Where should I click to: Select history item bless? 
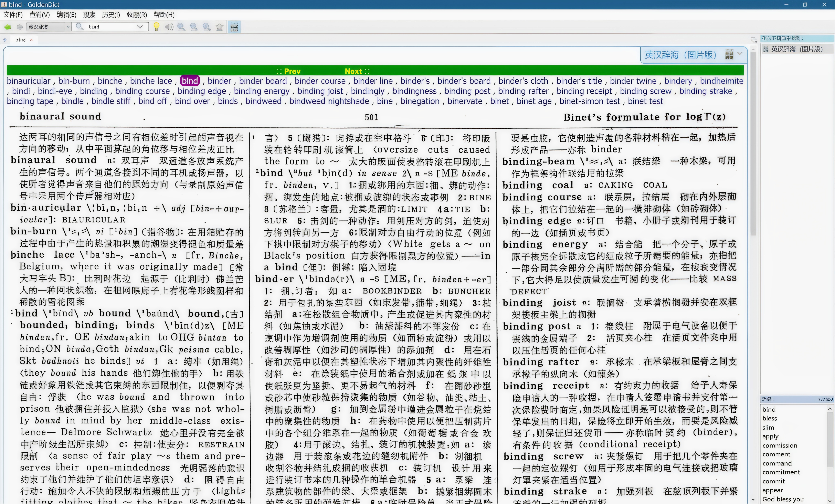coord(770,418)
